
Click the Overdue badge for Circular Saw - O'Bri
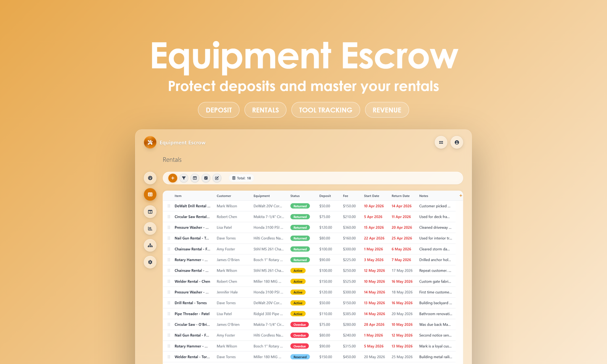coord(300,325)
